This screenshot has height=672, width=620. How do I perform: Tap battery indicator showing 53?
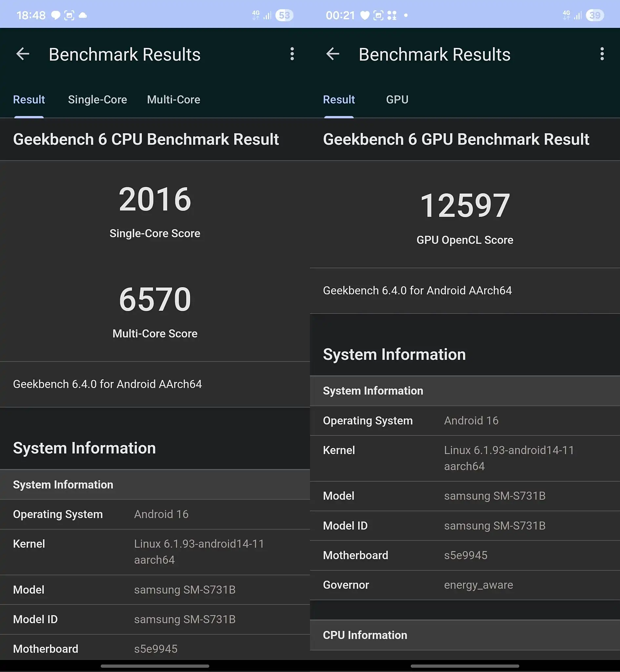(x=284, y=15)
